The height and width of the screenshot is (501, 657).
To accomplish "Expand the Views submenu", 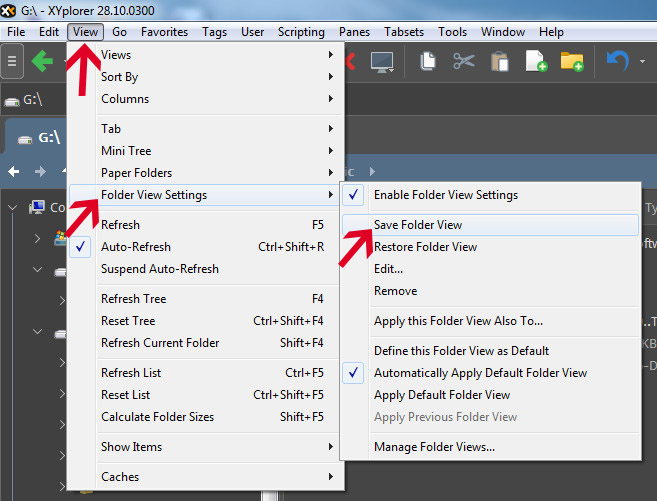I will point(116,55).
